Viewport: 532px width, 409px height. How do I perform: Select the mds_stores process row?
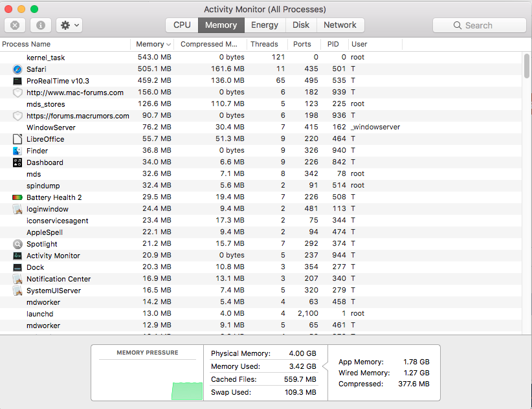[261, 104]
